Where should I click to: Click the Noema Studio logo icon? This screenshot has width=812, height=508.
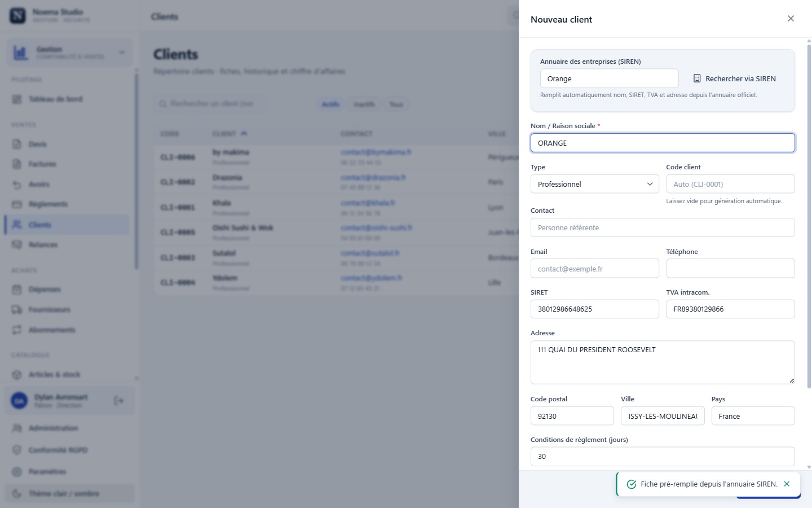click(x=18, y=16)
